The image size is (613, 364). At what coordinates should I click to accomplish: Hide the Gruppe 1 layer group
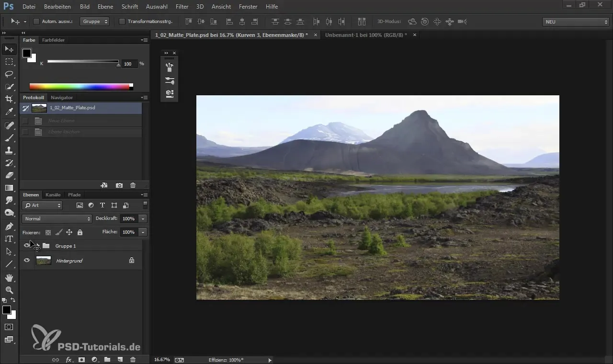(27, 246)
